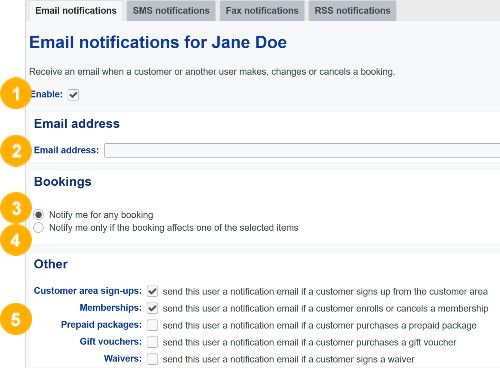Click the Prepaid packages label
The height and width of the screenshot is (368, 500).
[101, 325]
